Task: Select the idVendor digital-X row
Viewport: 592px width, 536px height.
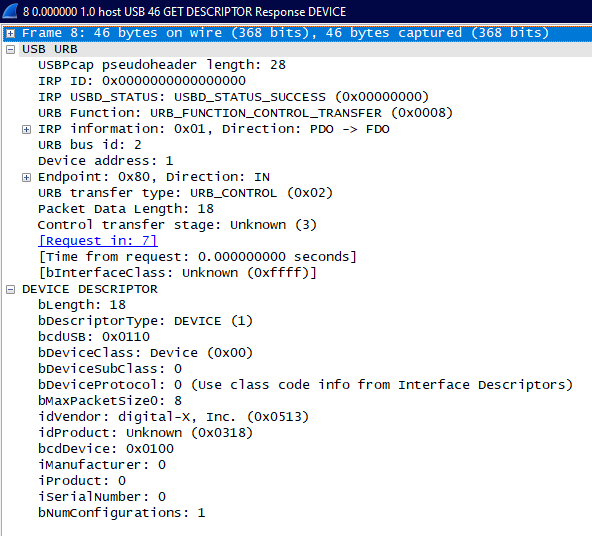Action: (x=173, y=417)
